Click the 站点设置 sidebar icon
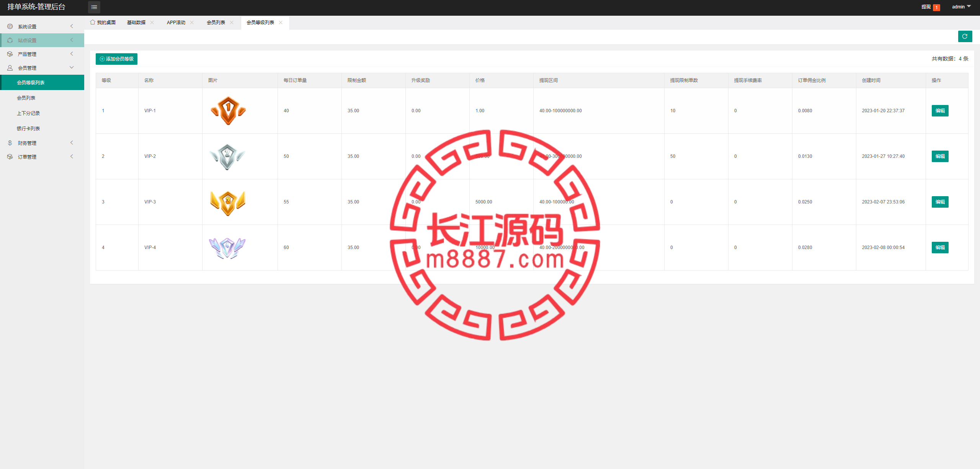 tap(10, 40)
